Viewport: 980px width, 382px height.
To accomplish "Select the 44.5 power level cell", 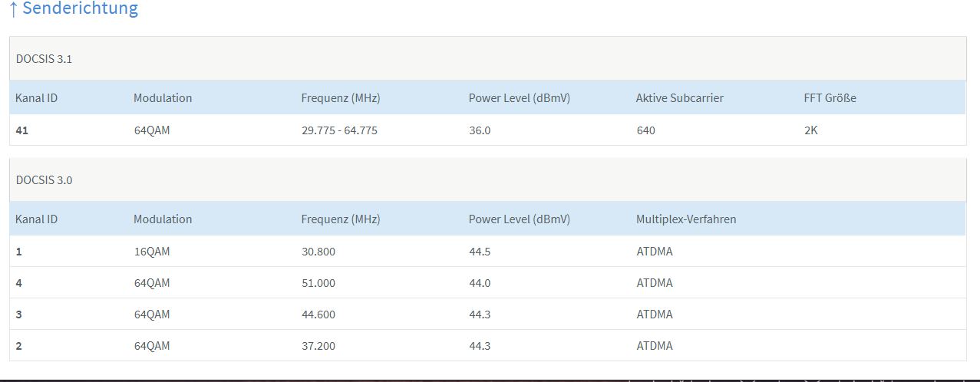I will click(x=480, y=252).
